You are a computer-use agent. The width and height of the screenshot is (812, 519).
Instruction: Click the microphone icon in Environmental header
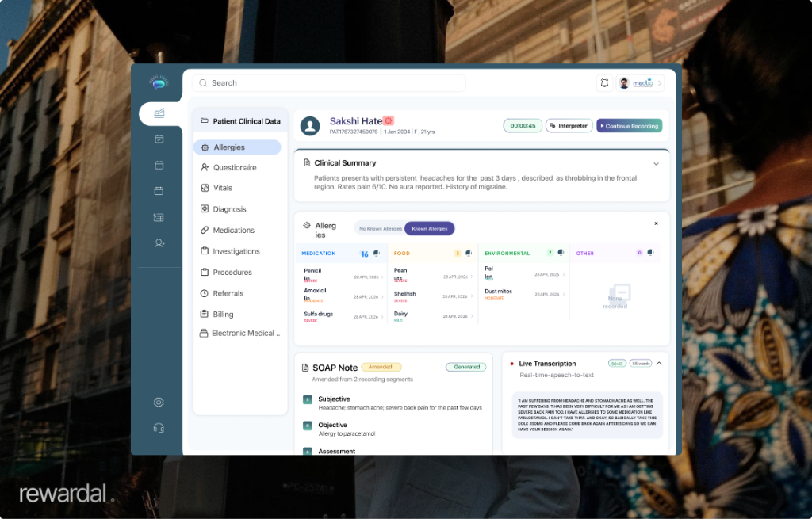(x=561, y=253)
